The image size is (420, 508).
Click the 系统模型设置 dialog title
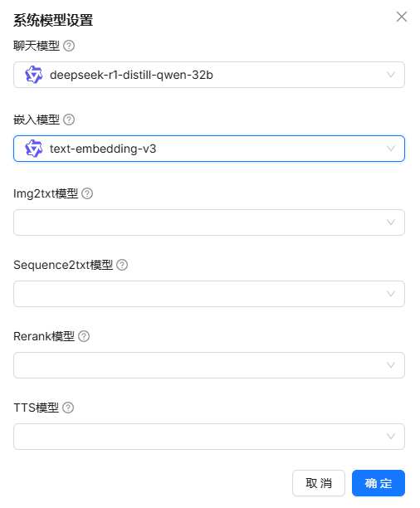click(x=53, y=20)
